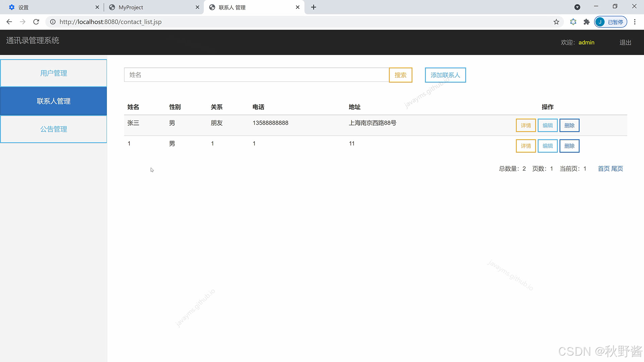644x362 pixels.
Task: Switch to the 设置 tab
Action: (50, 7)
